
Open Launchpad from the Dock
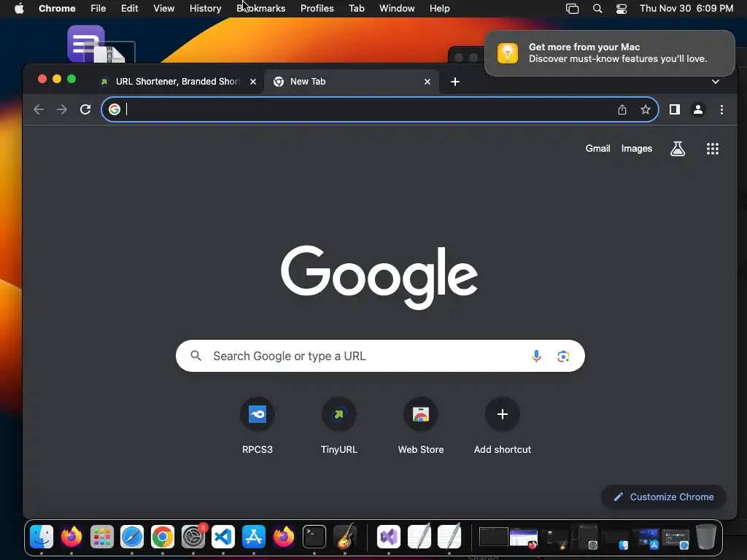pos(101,537)
